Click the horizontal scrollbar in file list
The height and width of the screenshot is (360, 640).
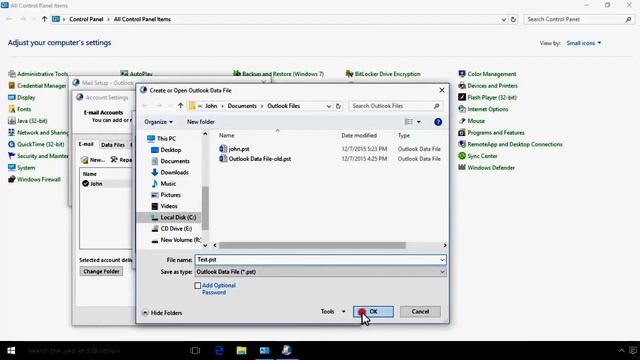312,245
